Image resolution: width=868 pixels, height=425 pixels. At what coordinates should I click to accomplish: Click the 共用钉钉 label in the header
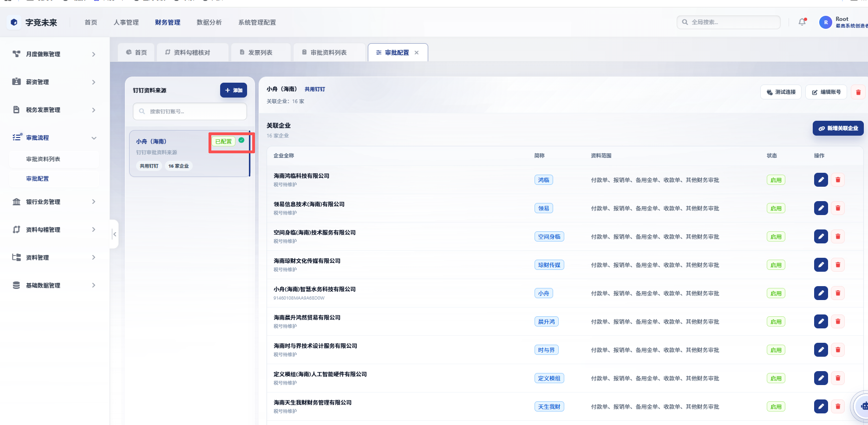(315, 89)
